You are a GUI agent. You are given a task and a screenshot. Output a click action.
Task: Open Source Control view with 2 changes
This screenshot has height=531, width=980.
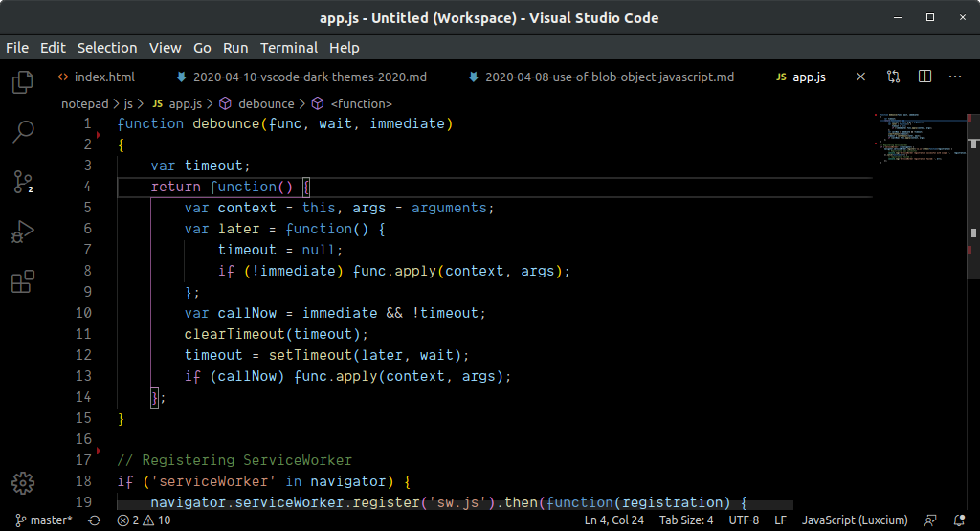pyautogui.click(x=23, y=182)
